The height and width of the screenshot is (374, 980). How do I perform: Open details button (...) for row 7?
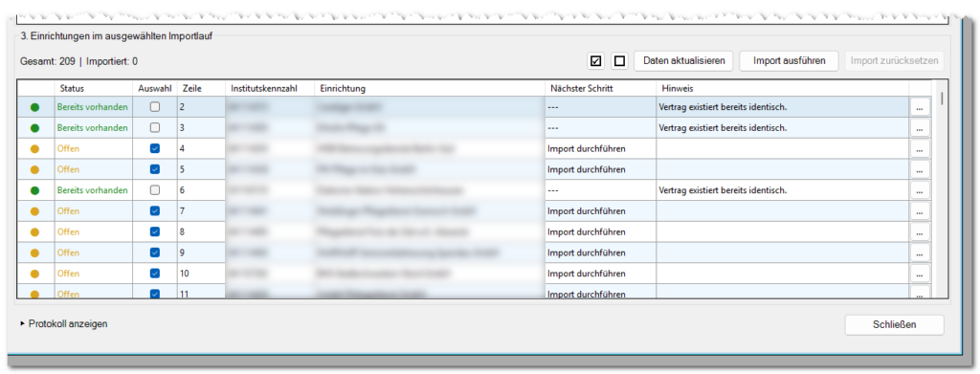pos(920,211)
